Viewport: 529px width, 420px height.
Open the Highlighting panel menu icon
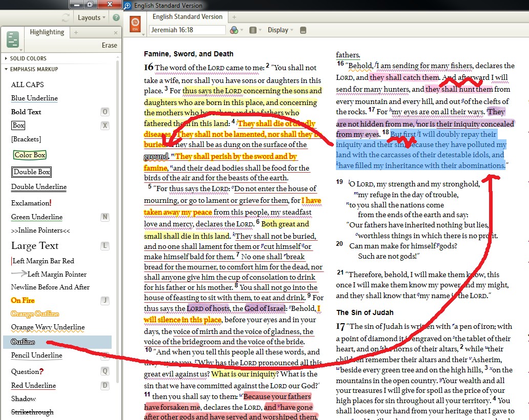12,40
